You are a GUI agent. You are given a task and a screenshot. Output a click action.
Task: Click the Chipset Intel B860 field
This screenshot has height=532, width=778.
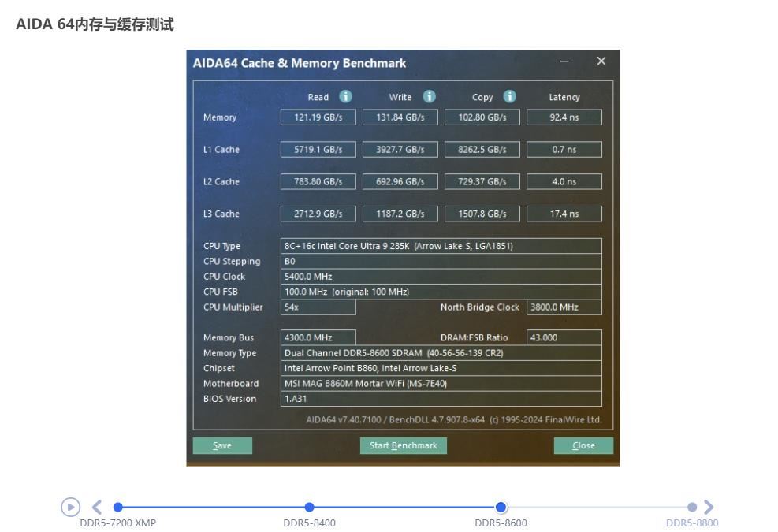point(441,368)
